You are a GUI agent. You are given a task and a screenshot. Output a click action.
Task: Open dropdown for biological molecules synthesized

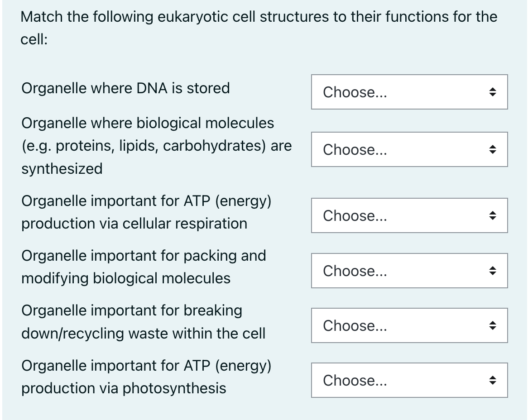(409, 149)
